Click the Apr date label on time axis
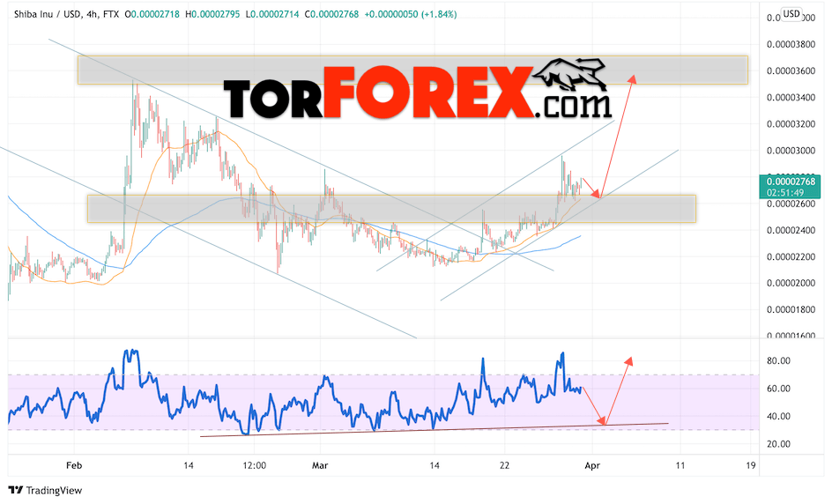This screenshot has height=504, width=832. [x=592, y=466]
